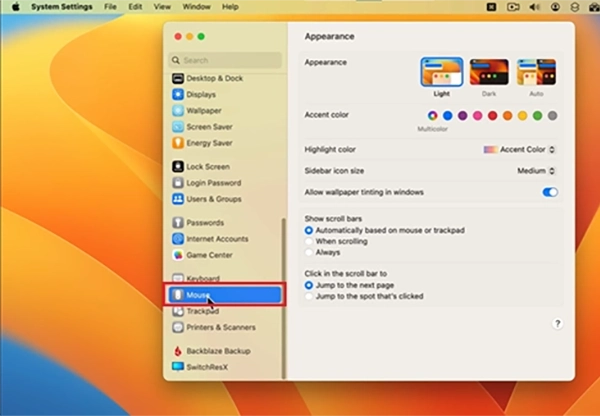The image size is (600, 416).
Task: Pick the blue accent color
Action: (447, 116)
